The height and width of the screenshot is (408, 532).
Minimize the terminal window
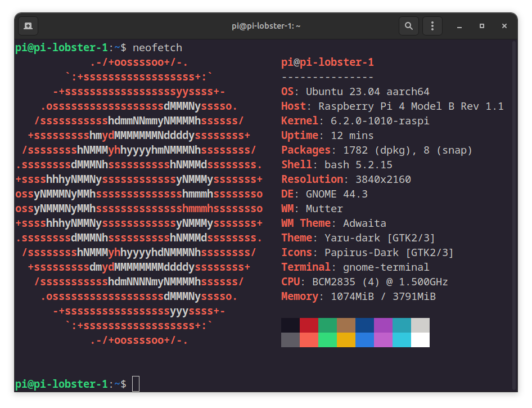pyautogui.click(x=459, y=26)
